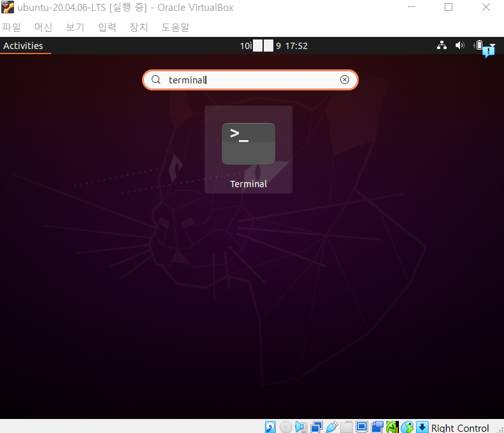Click the recording status icon
Image resolution: width=504 pixels, height=433 pixels.
click(x=377, y=427)
